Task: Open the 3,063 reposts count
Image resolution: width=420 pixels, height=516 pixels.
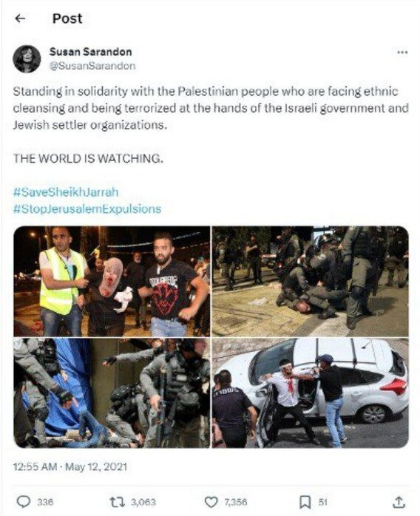Action: tap(143, 502)
